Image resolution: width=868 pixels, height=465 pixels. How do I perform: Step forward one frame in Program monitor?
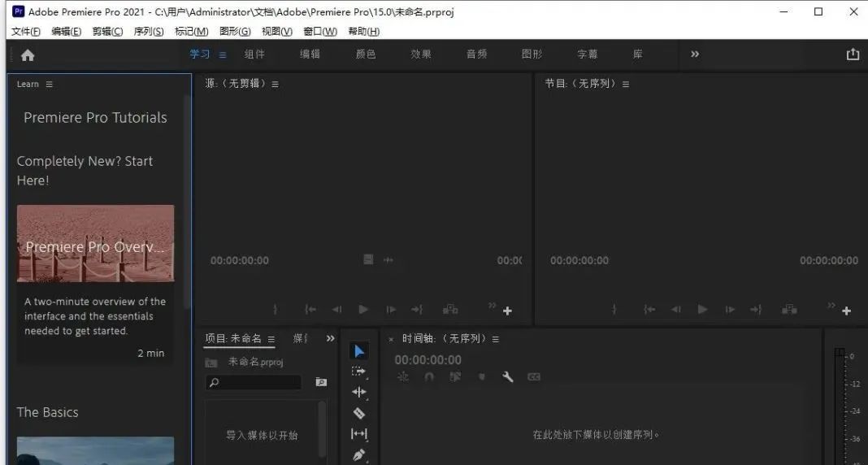[x=730, y=310]
